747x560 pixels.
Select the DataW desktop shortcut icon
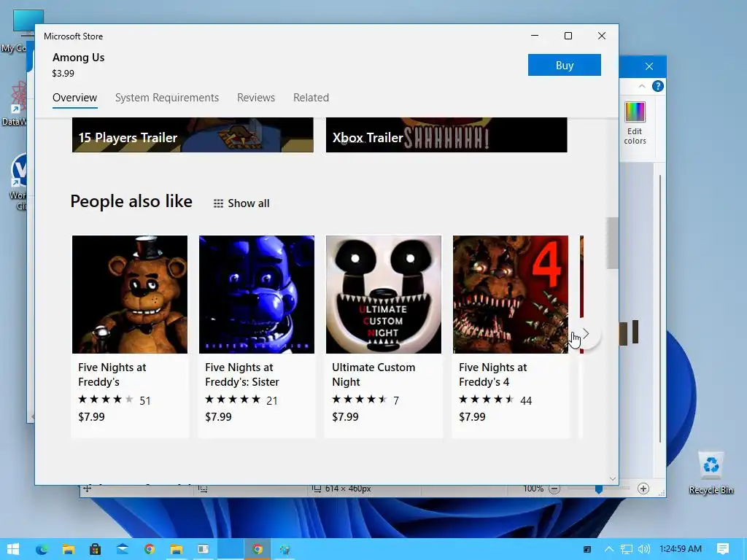18,104
